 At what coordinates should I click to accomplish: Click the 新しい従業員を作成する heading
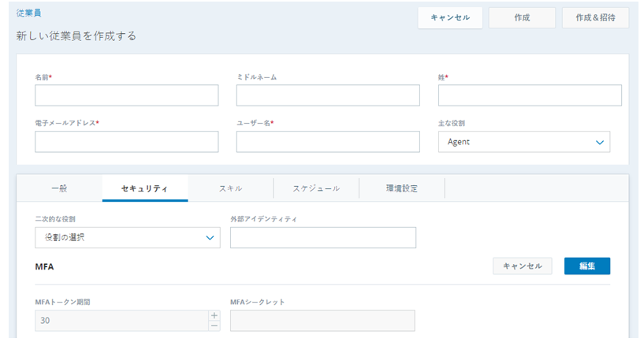[76, 36]
